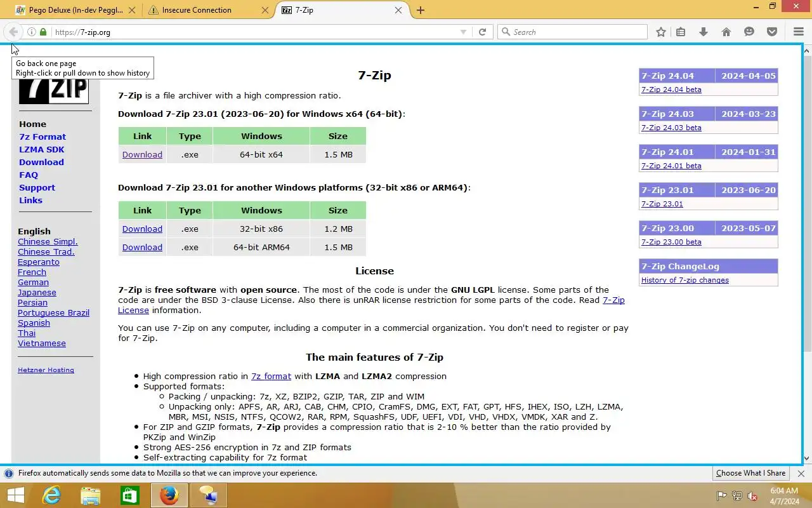
Task: Open the Windows Store taskbar icon
Action: [x=130, y=495]
